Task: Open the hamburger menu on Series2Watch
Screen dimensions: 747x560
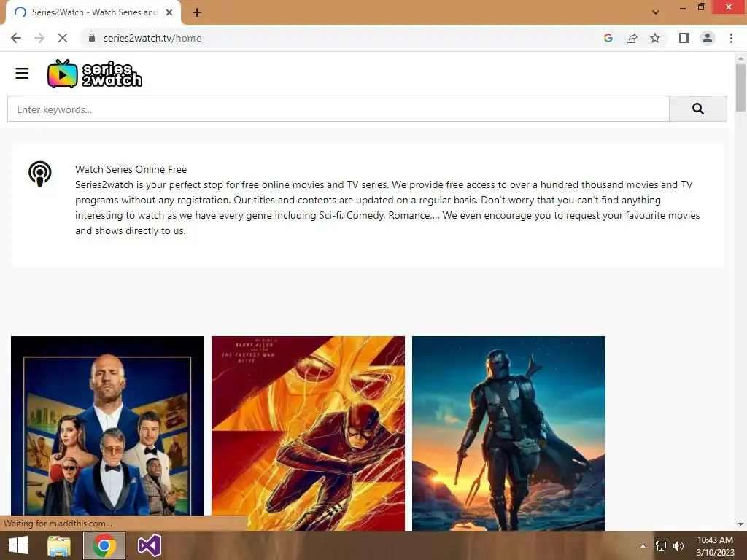Action: (x=22, y=74)
